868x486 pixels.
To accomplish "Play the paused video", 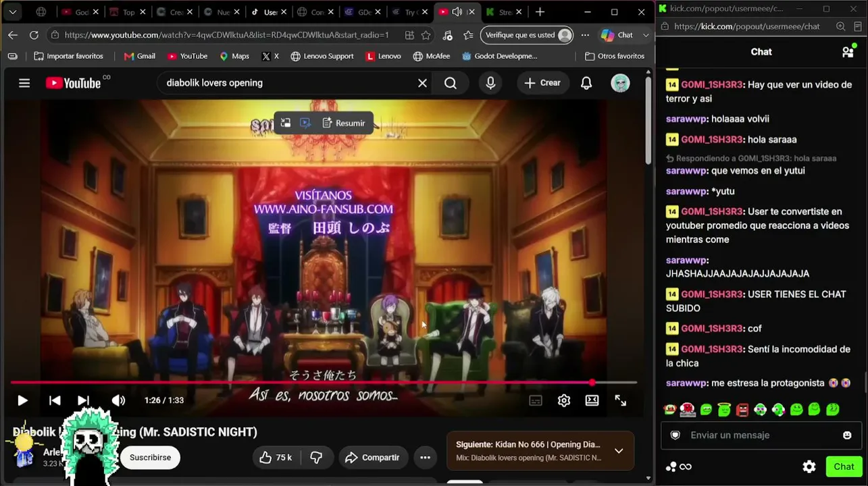I will pyautogui.click(x=22, y=400).
